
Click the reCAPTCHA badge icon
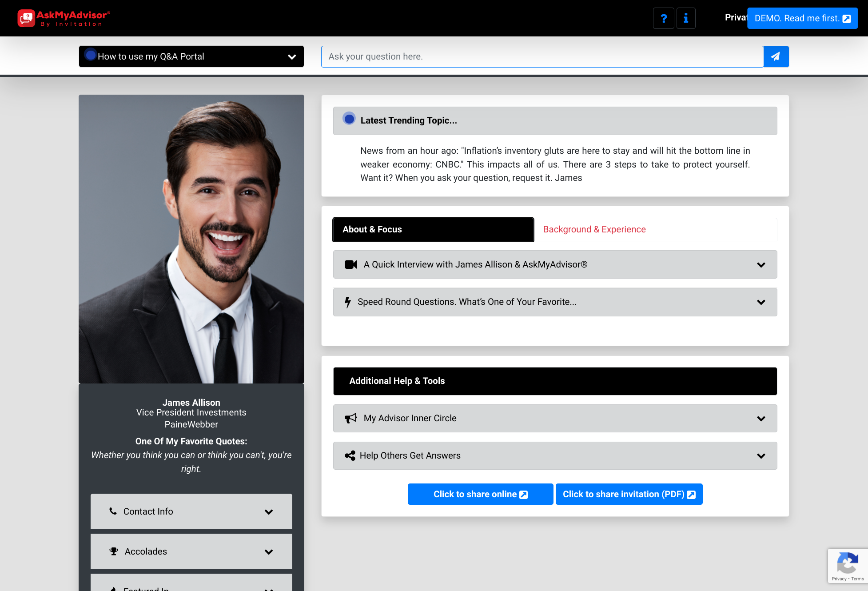(847, 562)
